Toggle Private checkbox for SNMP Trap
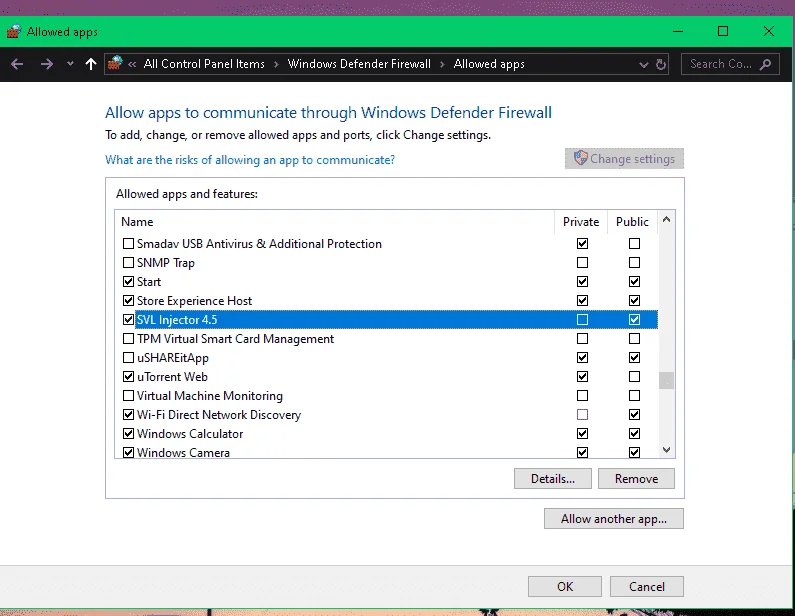The width and height of the screenshot is (795, 616). [583, 263]
